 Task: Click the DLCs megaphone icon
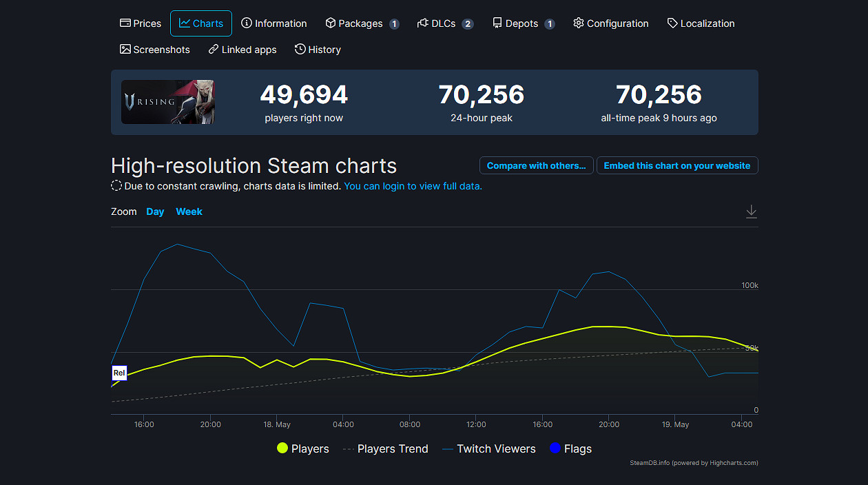click(x=421, y=23)
